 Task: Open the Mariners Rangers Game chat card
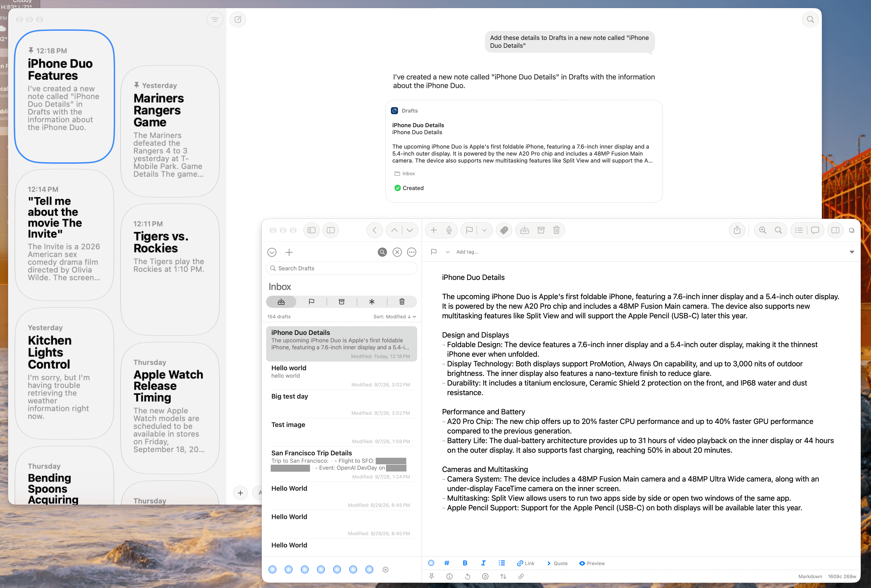tap(170, 131)
